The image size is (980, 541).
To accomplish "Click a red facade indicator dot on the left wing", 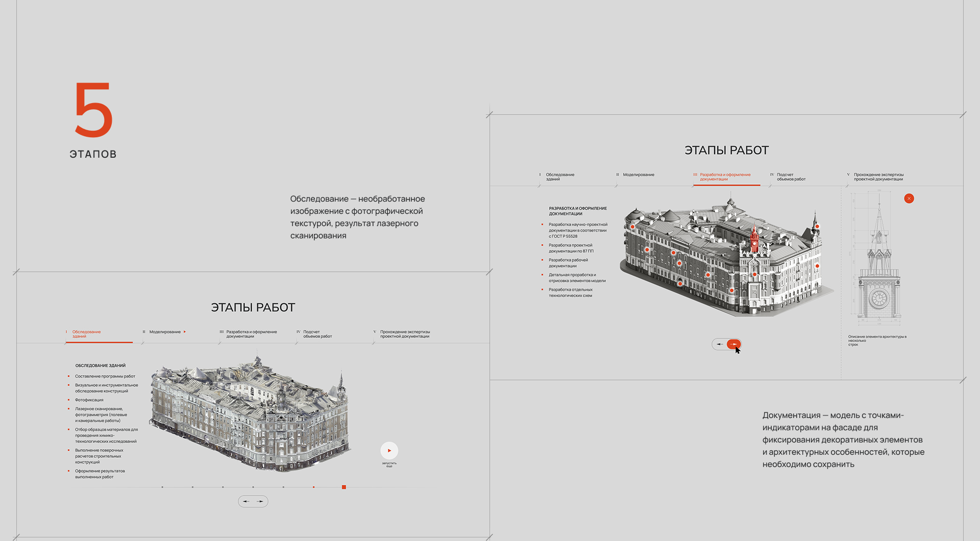I will (647, 249).
